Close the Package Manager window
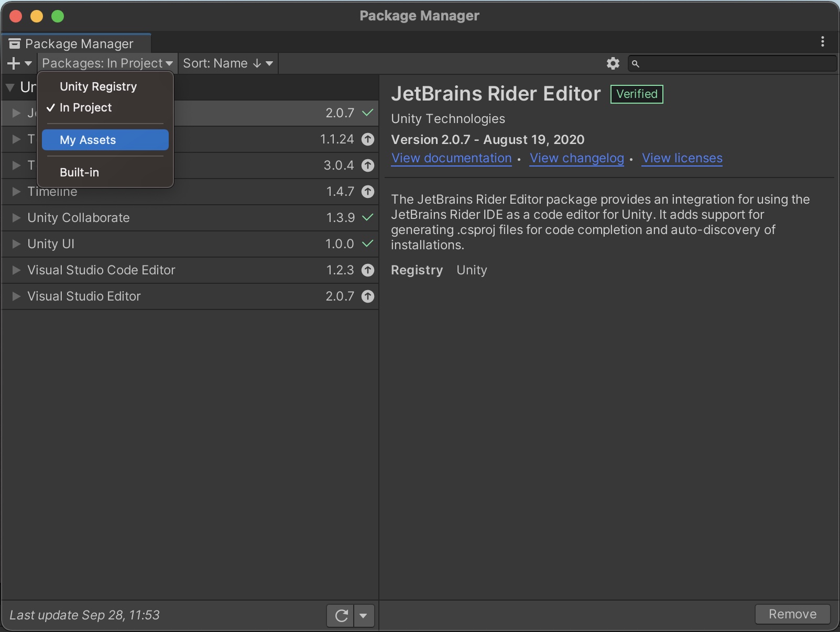This screenshot has height=632, width=840. (16, 16)
